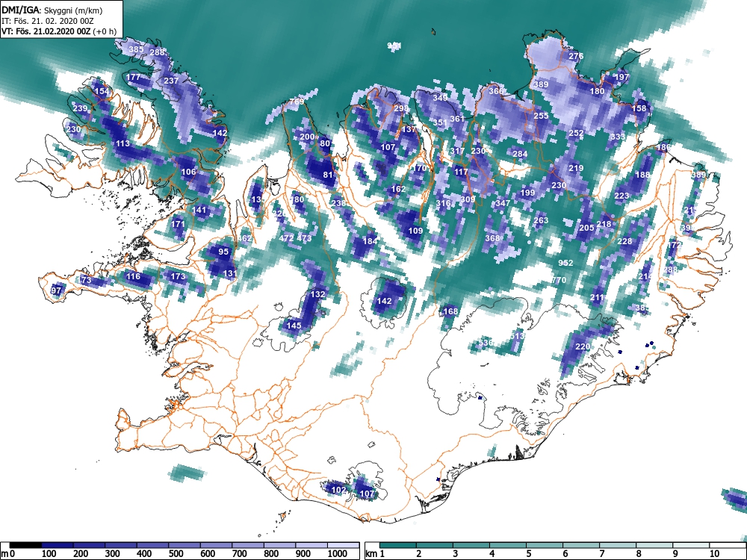Click the map value 106

click(x=189, y=172)
